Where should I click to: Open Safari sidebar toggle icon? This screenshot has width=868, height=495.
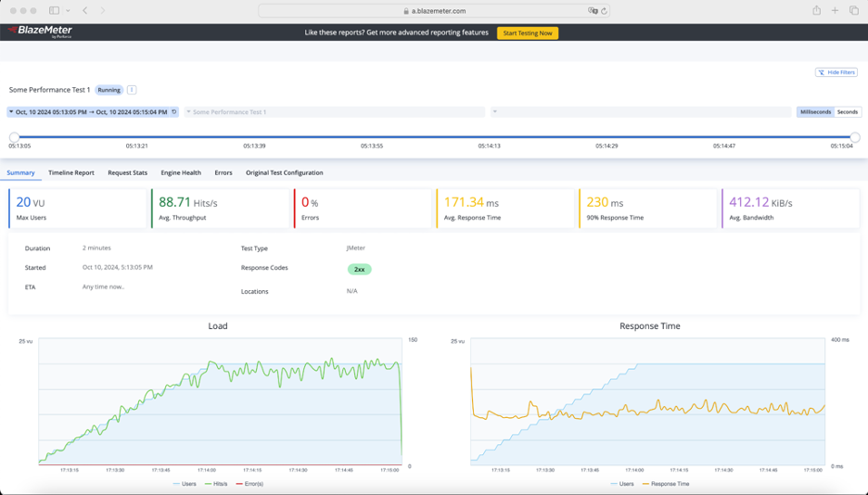[x=54, y=10]
